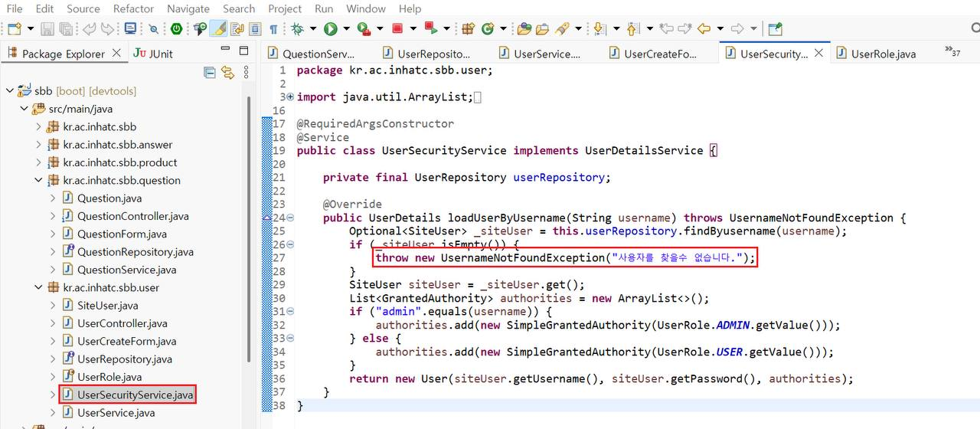The height and width of the screenshot is (429, 980).
Task: Click the Collapse All icon in Package Explorer
Action: click(210, 73)
